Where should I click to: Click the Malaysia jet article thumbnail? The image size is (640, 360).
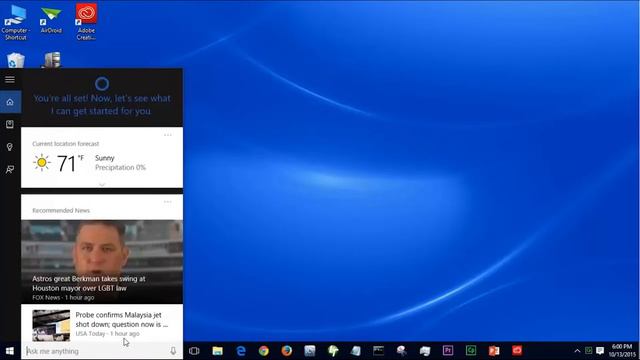coord(51,325)
